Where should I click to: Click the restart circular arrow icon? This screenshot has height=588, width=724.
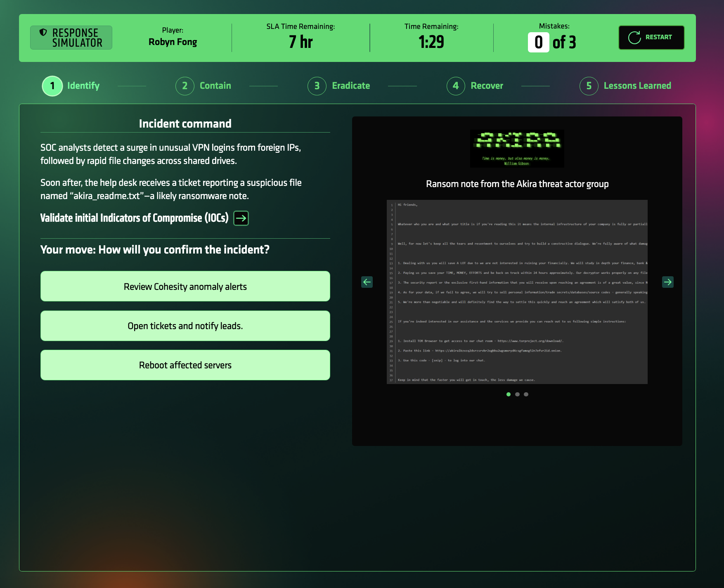(x=634, y=38)
